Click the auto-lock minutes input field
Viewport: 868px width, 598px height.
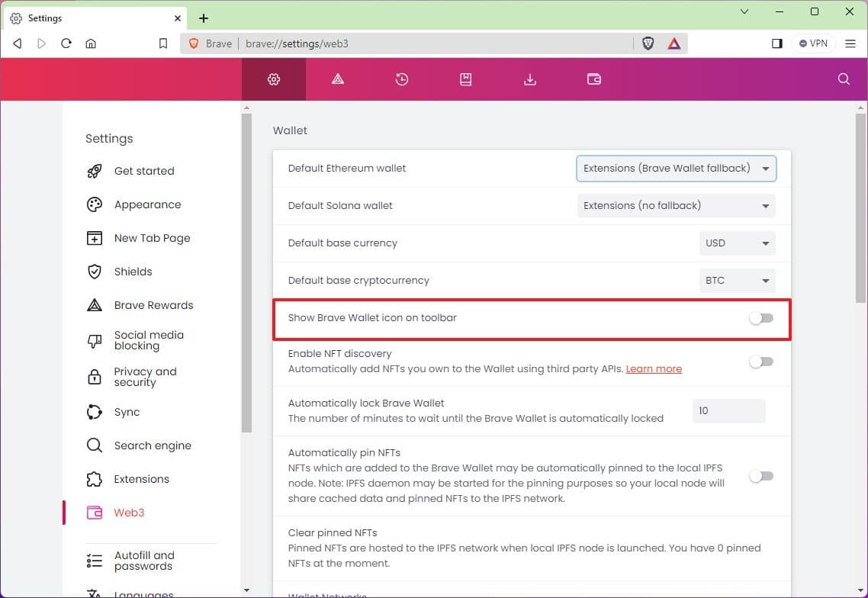tap(728, 411)
